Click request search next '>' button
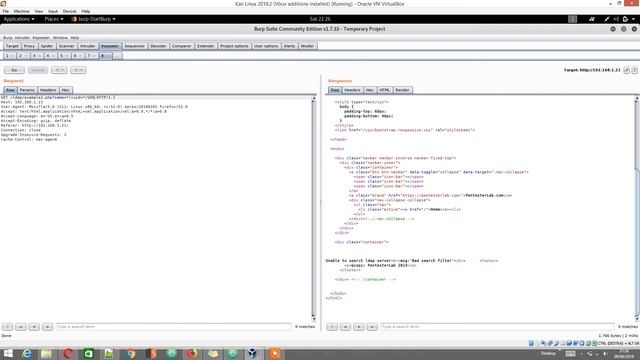 click(47, 327)
